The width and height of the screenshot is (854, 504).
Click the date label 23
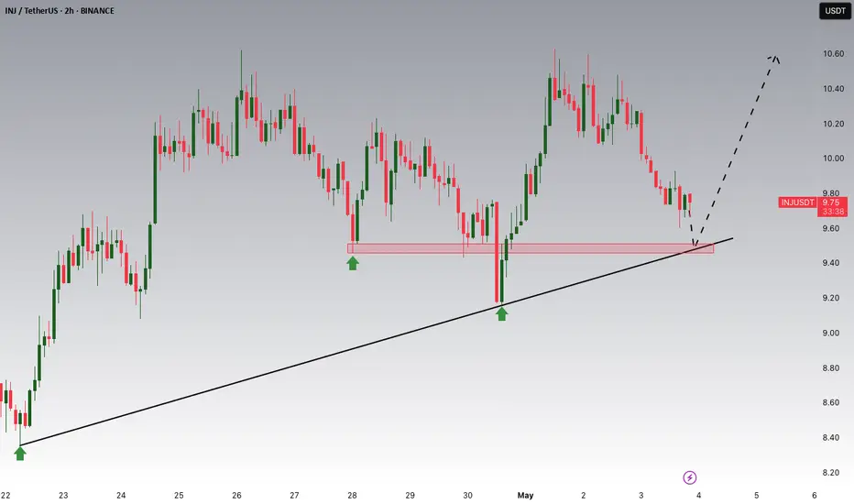63,495
